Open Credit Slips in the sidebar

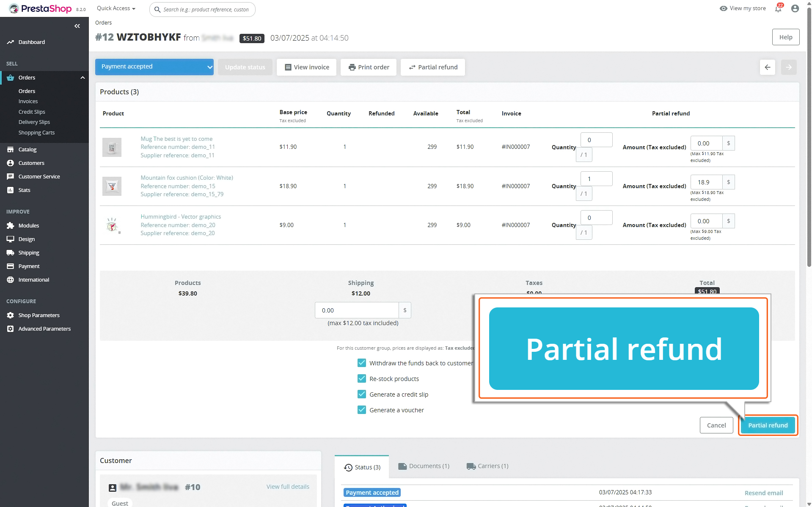pyautogui.click(x=32, y=112)
